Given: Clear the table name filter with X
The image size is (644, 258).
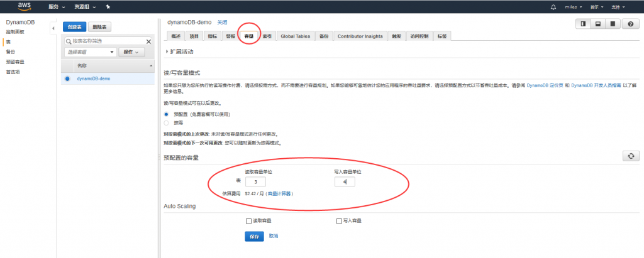Looking at the screenshot, I should [x=148, y=41].
